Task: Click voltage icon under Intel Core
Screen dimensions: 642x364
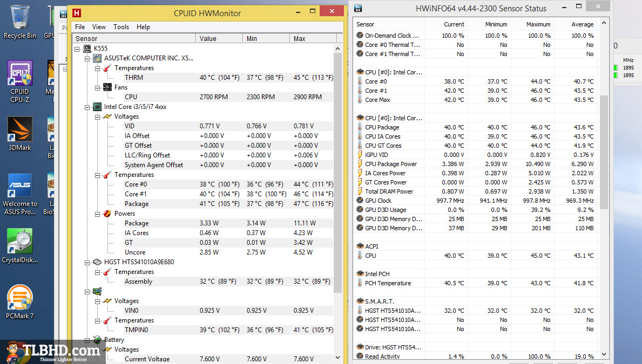Action: [x=107, y=116]
